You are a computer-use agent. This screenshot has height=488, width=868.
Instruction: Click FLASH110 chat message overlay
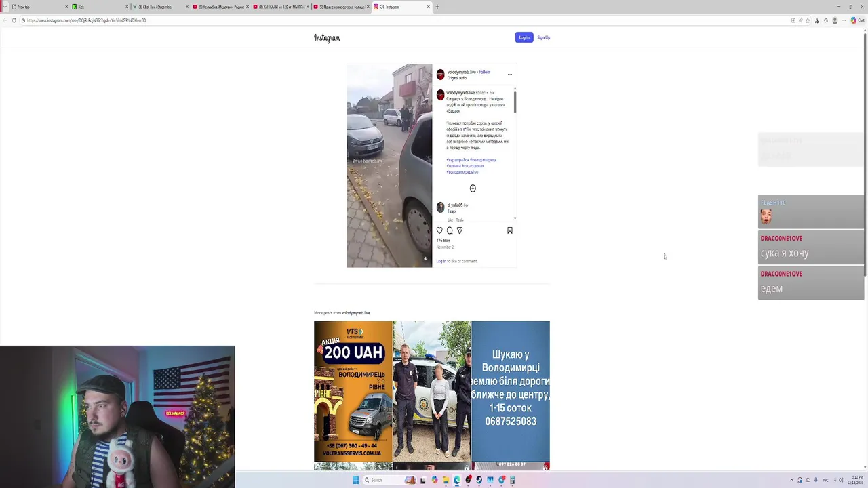click(811, 211)
